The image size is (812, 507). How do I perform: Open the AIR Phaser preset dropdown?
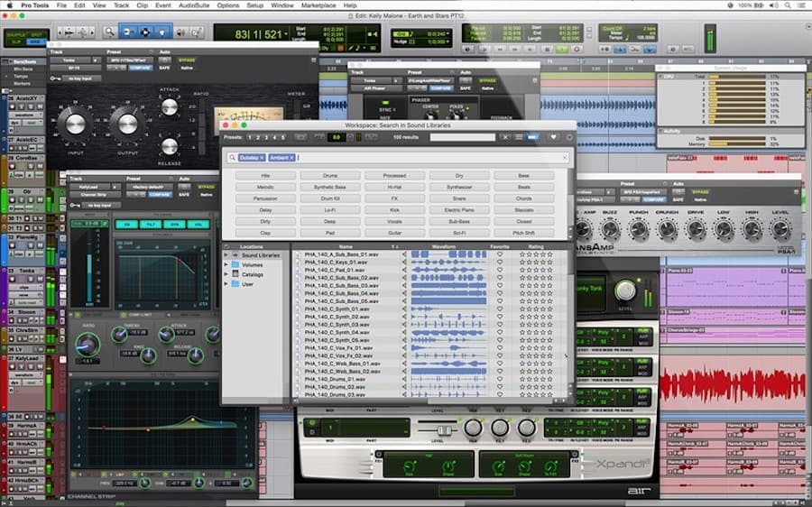click(429, 81)
